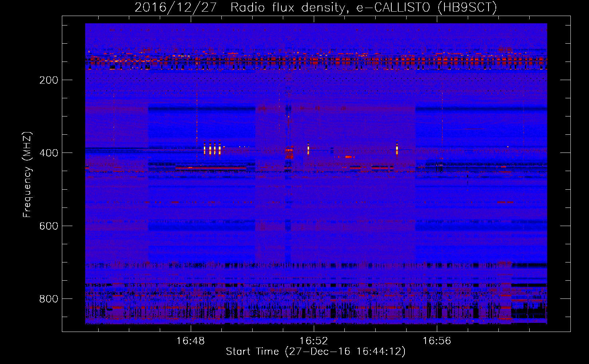The height and width of the screenshot is (364, 589).
Task: Click the red burst near 16:51 at 400 MHz
Action: (289, 152)
